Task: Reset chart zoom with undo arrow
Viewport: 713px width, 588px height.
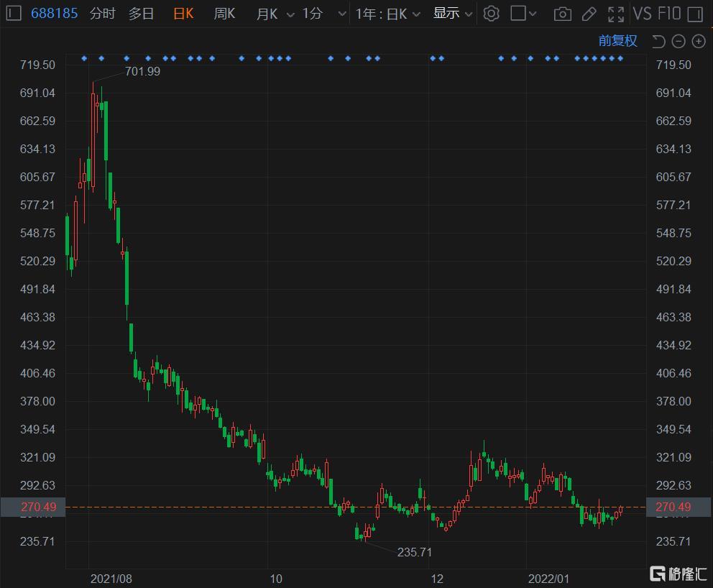Action: tap(658, 41)
